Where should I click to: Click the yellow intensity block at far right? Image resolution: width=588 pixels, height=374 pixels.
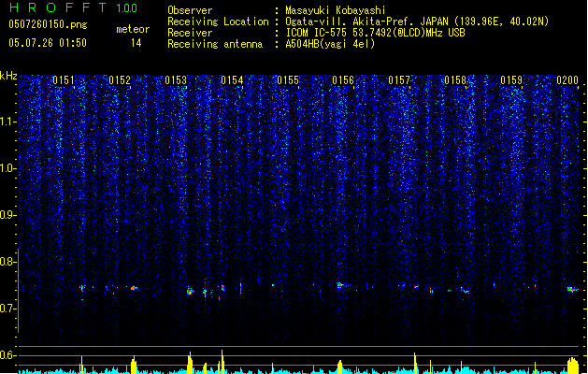click(573, 366)
